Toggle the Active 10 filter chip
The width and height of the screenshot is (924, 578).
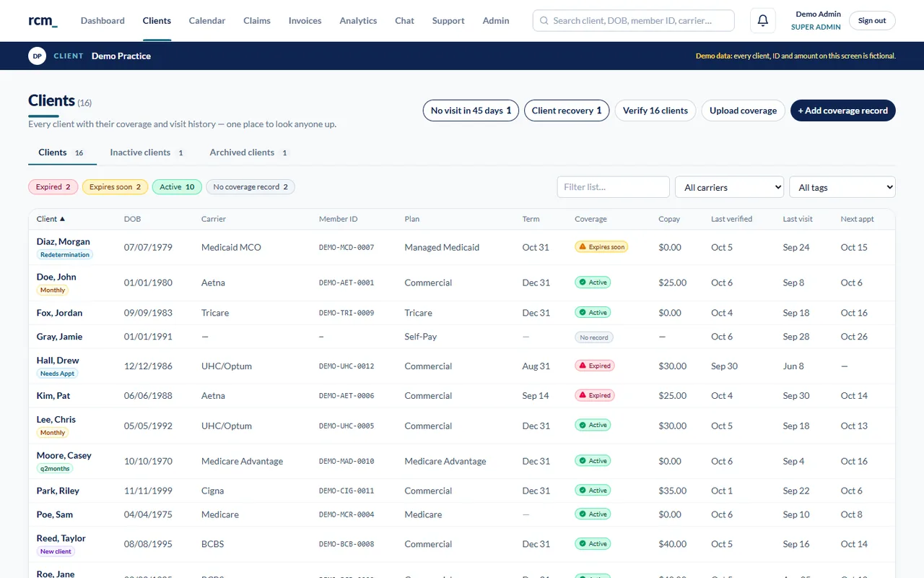tap(177, 187)
